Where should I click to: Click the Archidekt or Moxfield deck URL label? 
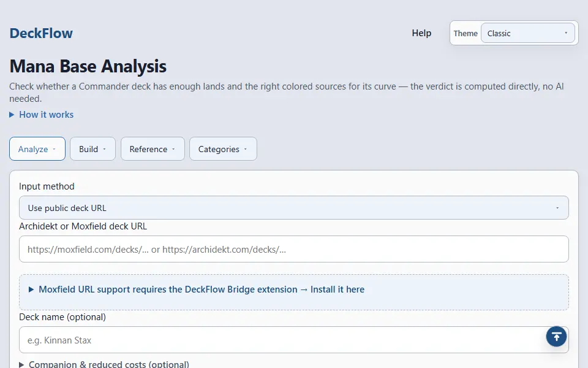coord(83,226)
